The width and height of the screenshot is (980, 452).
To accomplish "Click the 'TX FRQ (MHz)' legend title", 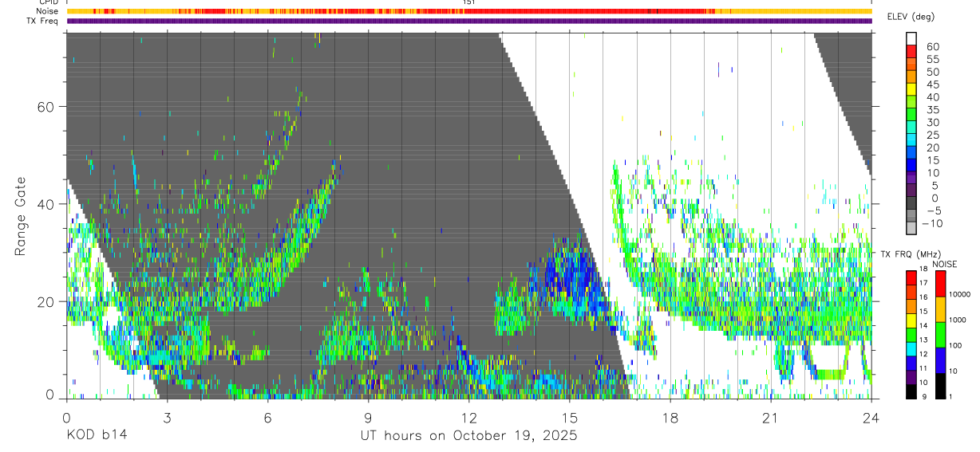I will coord(911,254).
